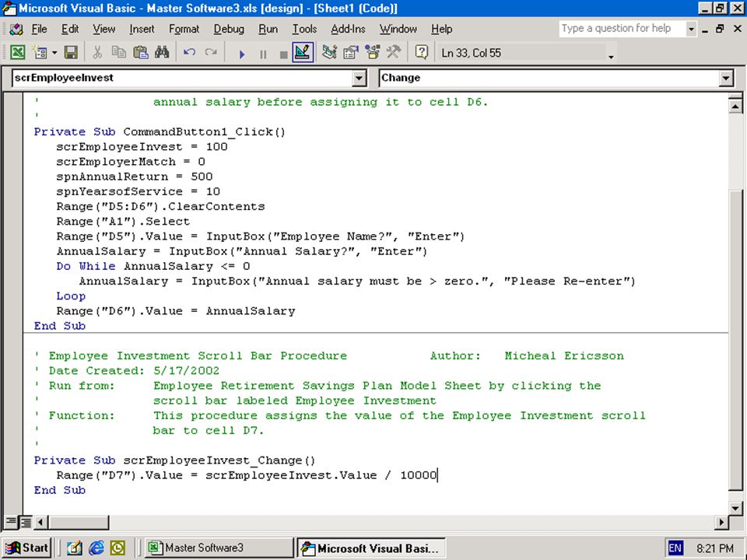Expand the help question box dropdown arrow
The image size is (747, 560).
pos(691,29)
